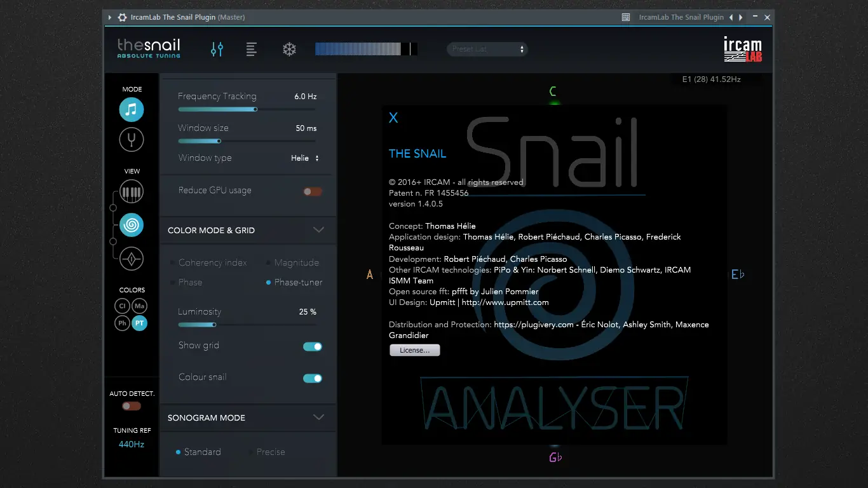Select the CI coherency color button
Viewport: 868px width, 488px height.
[123, 306]
